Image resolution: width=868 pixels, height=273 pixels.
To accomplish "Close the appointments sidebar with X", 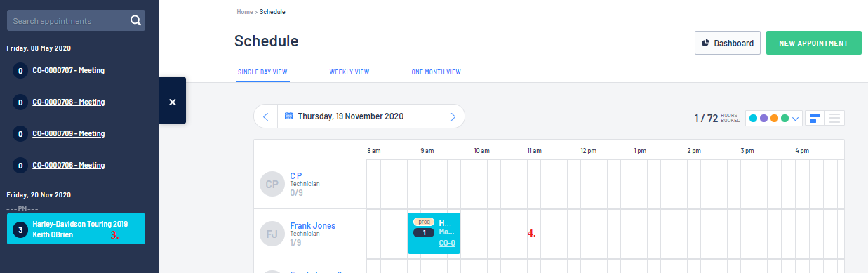I will tap(173, 102).
